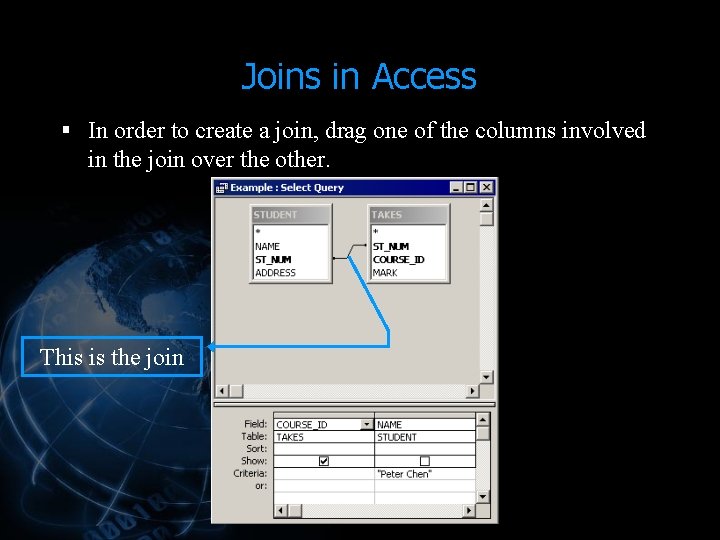This screenshot has width=720, height=540.
Task: Minimize the Example : Select Query window
Action: pyautogui.click(x=456, y=187)
